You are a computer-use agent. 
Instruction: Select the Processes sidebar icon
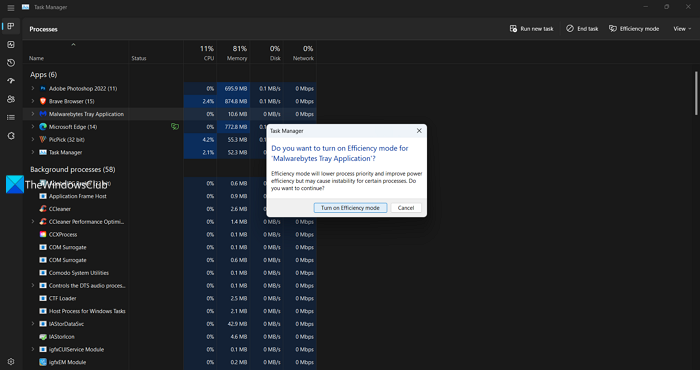pyautogui.click(x=11, y=26)
